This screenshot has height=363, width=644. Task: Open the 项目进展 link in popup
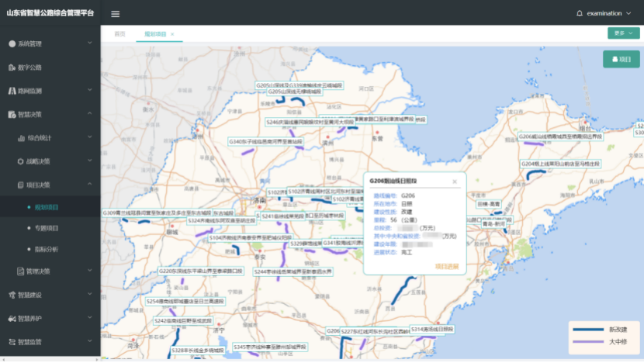point(446,267)
